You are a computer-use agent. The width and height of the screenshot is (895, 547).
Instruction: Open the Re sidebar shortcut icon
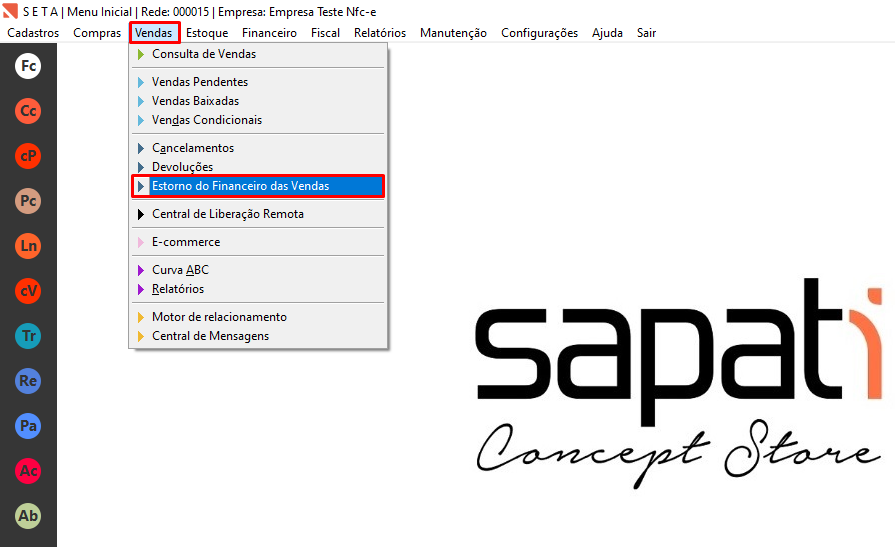coord(28,381)
